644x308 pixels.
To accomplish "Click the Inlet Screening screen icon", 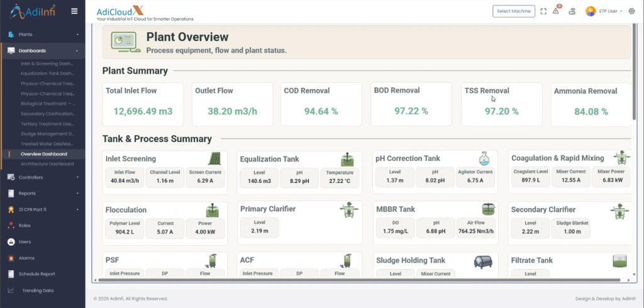I will coord(214,158).
